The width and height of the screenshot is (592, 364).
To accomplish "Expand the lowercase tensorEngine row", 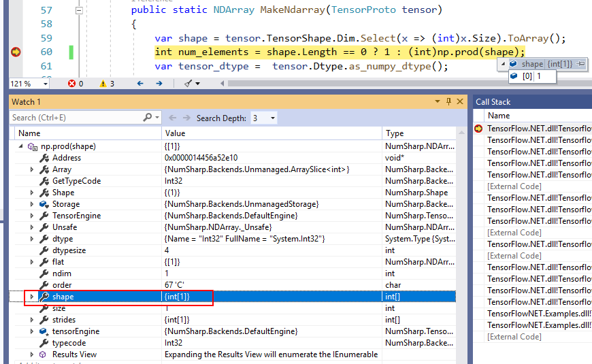I will point(32,331).
